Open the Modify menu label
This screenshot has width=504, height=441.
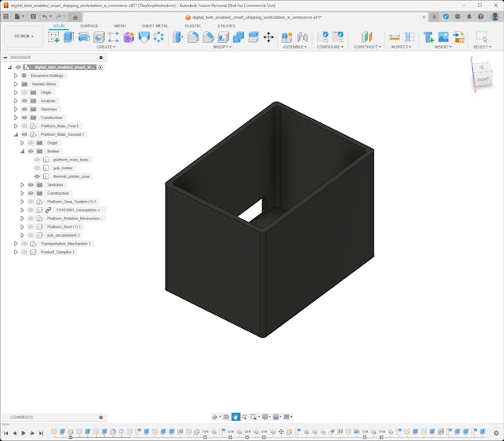pos(223,47)
